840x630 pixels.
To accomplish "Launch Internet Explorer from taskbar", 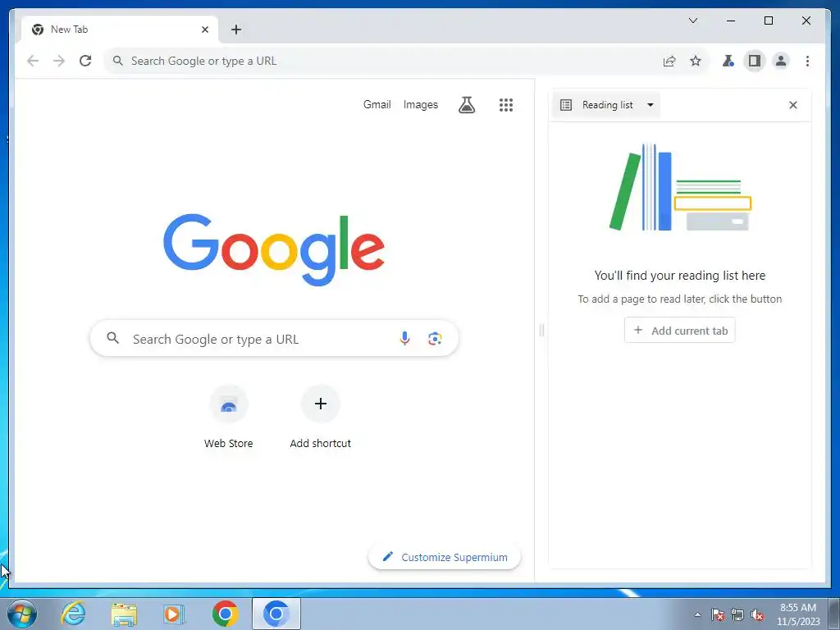I will pyautogui.click(x=73, y=614).
